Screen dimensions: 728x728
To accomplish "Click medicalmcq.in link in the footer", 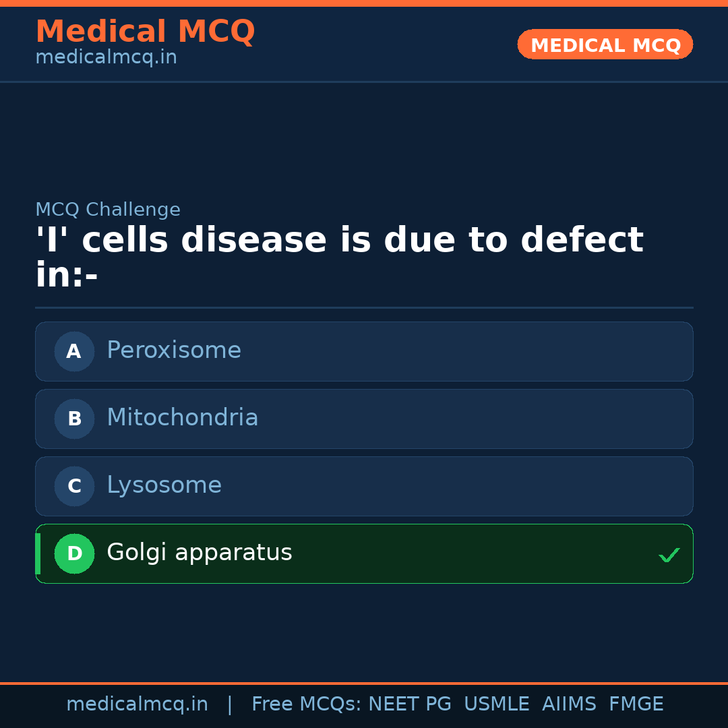I will [138, 703].
